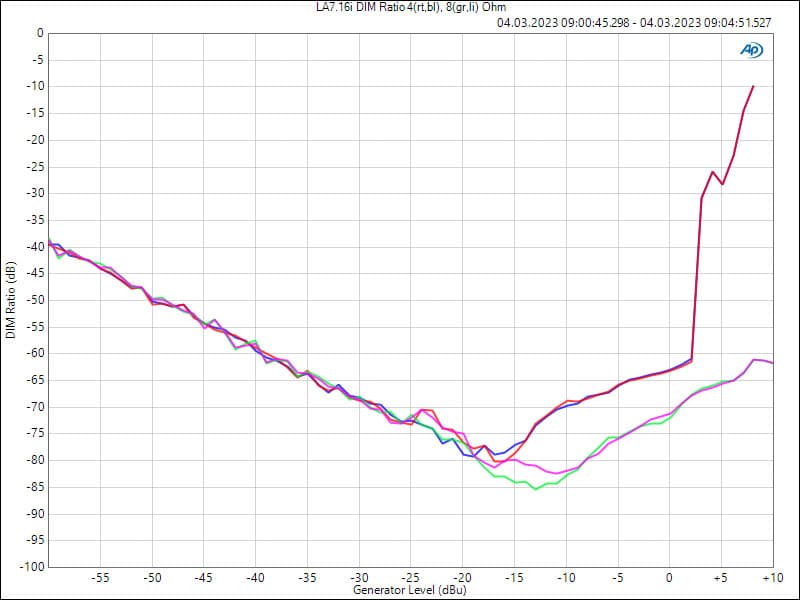Click the "-55" tick on the x-axis
The width and height of the screenshot is (800, 600).
(x=100, y=578)
